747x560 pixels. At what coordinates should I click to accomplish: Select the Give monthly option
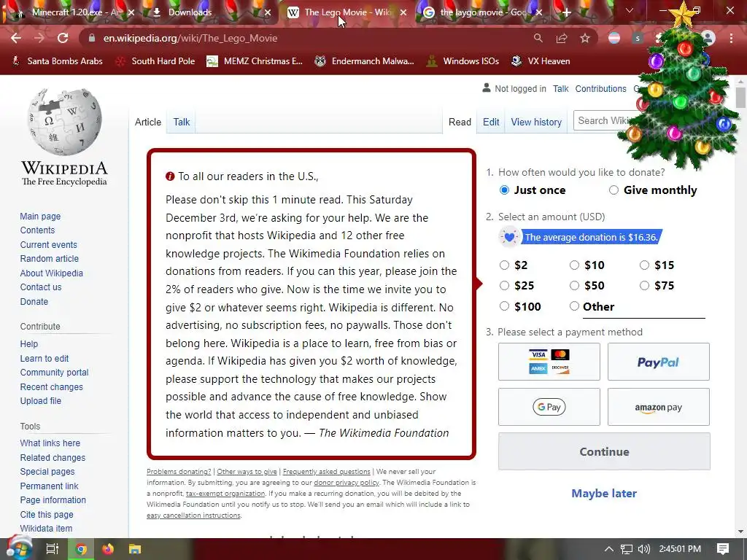pyautogui.click(x=614, y=190)
